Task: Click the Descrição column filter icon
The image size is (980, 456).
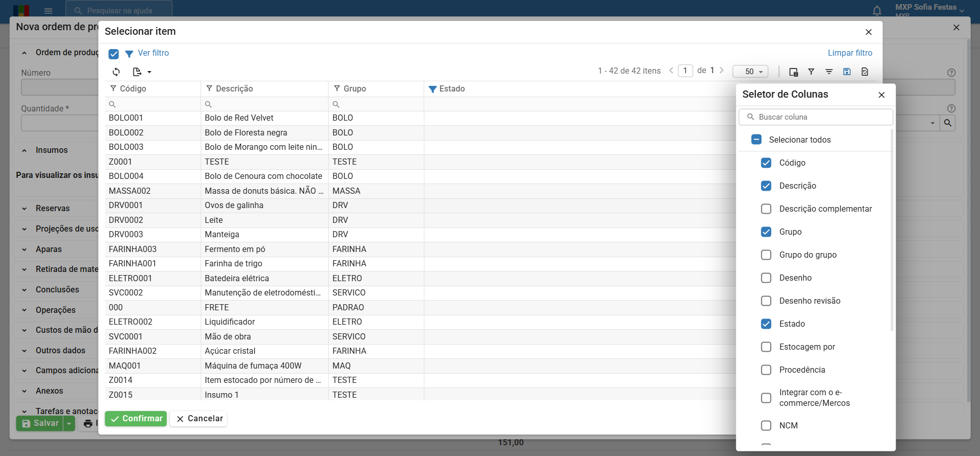Action: pyautogui.click(x=209, y=88)
